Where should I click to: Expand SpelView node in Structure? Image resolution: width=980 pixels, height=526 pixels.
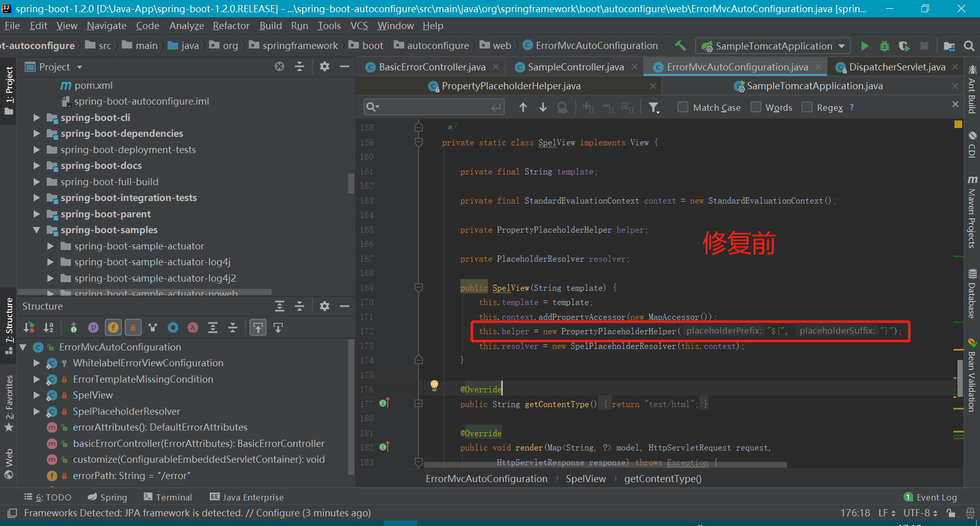[x=37, y=395]
